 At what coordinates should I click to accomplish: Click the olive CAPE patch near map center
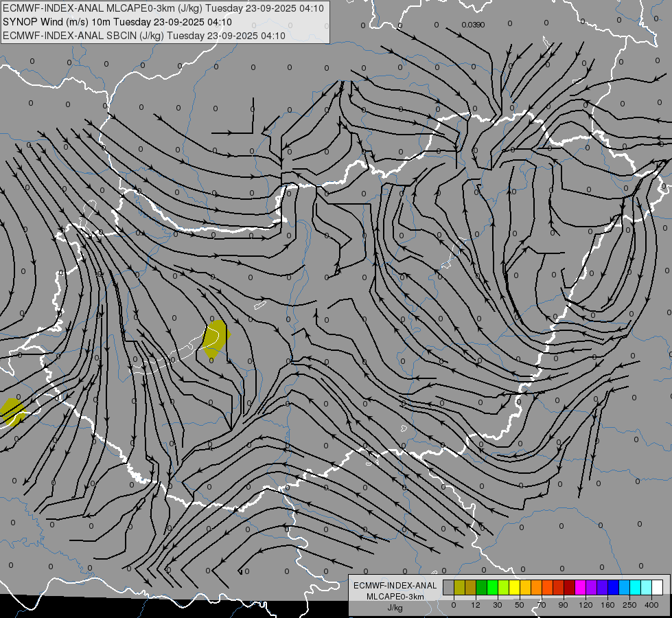(216, 338)
